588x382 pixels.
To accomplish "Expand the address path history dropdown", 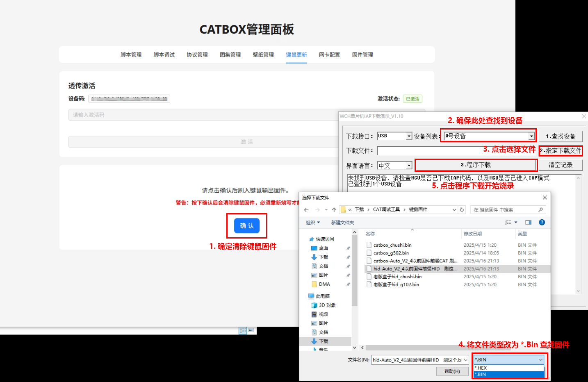I will (454, 210).
